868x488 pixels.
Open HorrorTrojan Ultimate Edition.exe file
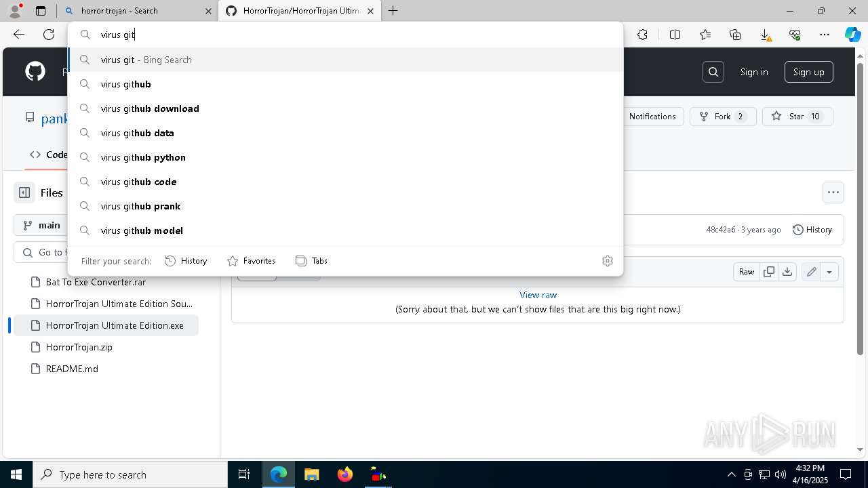(106, 325)
